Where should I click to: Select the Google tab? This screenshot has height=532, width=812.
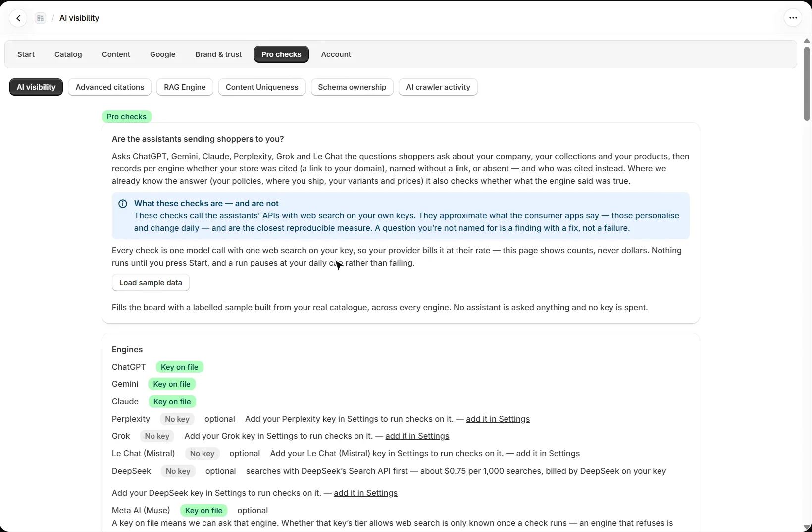click(163, 54)
